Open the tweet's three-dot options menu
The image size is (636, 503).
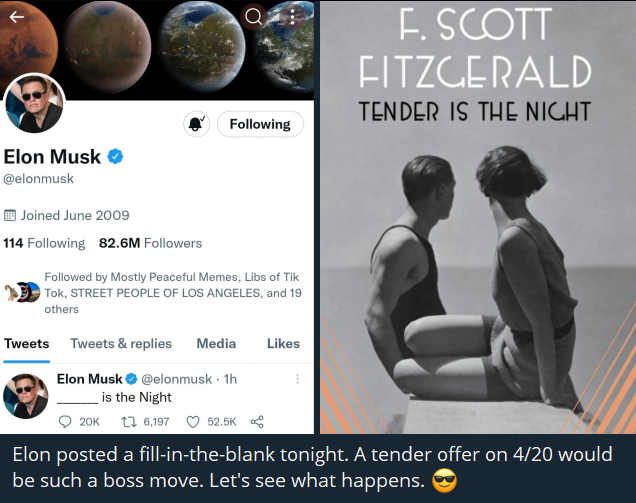[296, 379]
